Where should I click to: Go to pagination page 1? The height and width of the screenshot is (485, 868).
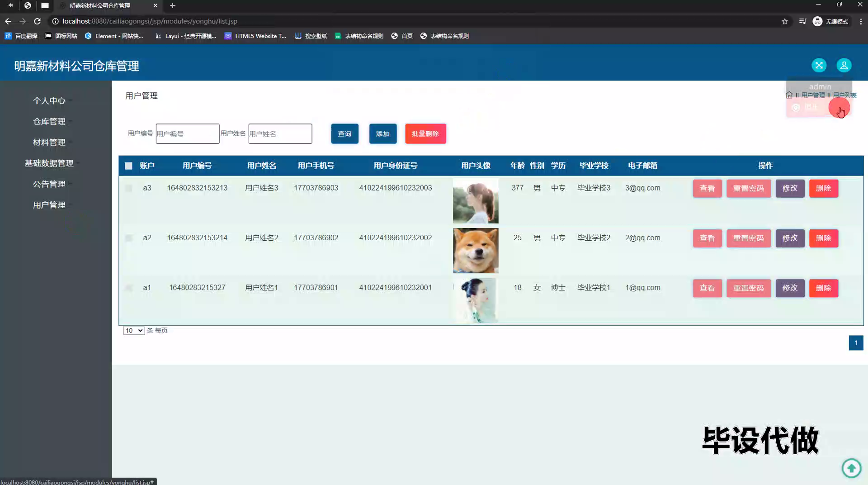(x=856, y=343)
